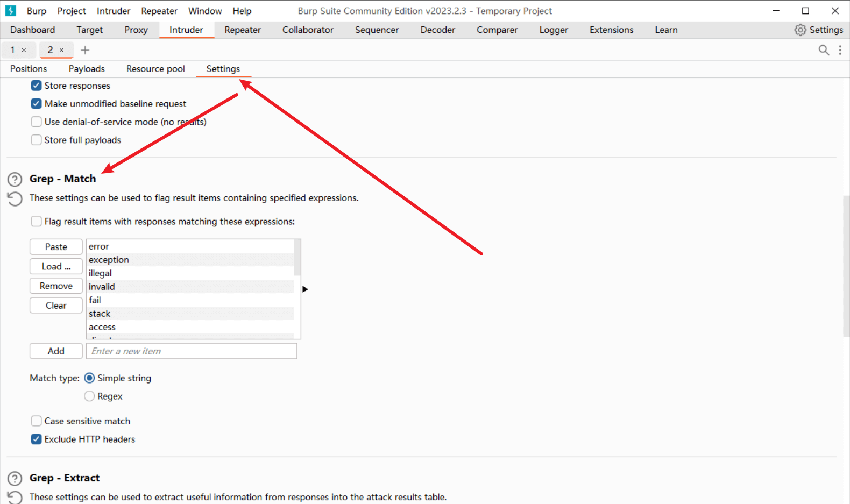Screen dimensions: 850x504
Task: Enable Case sensitive match
Action: coord(36,421)
